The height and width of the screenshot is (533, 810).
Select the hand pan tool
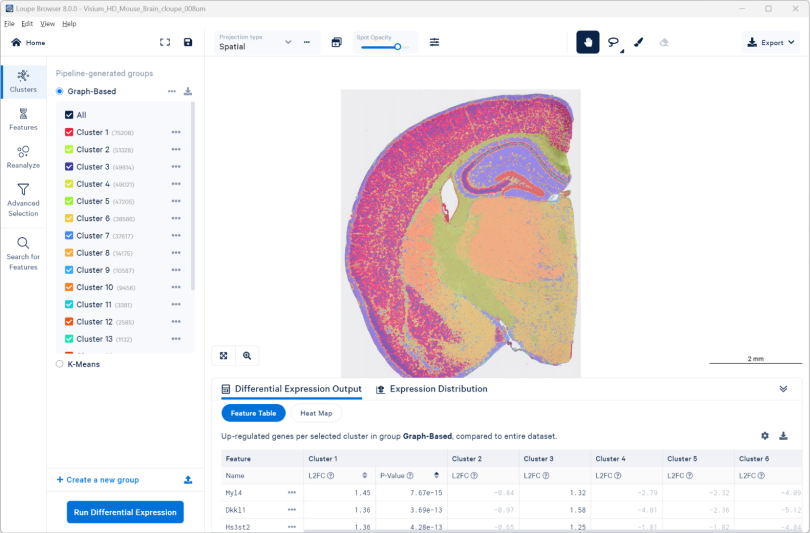pyautogui.click(x=588, y=43)
